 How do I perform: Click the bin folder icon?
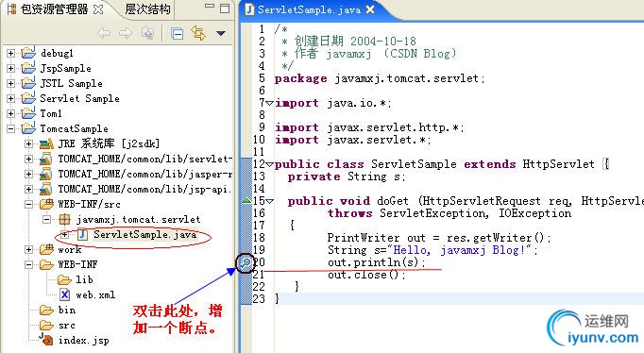tap(46, 311)
